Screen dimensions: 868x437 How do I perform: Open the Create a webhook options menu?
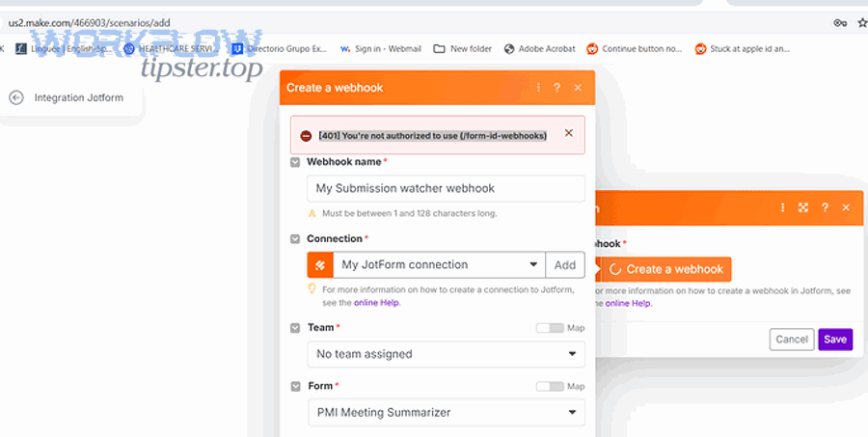(x=538, y=88)
